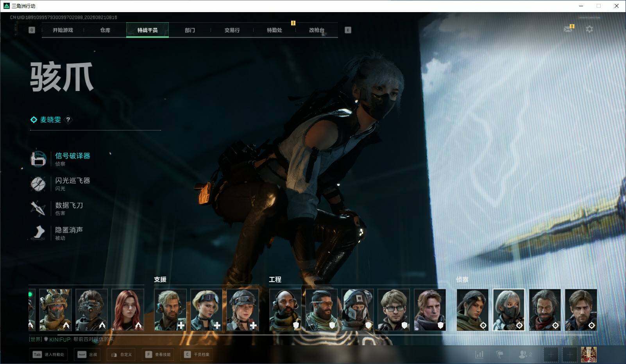Select the blonde support operator with goggles
The image size is (626, 364).
point(206,310)
